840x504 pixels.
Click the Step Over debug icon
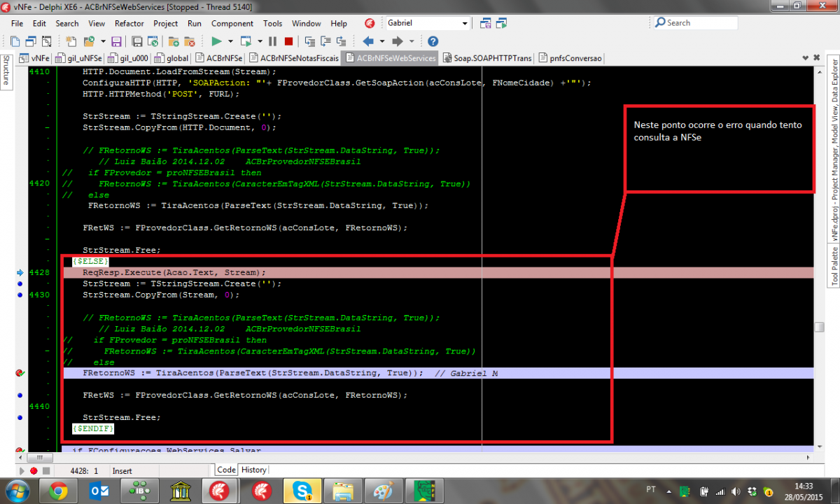point(325,41)
